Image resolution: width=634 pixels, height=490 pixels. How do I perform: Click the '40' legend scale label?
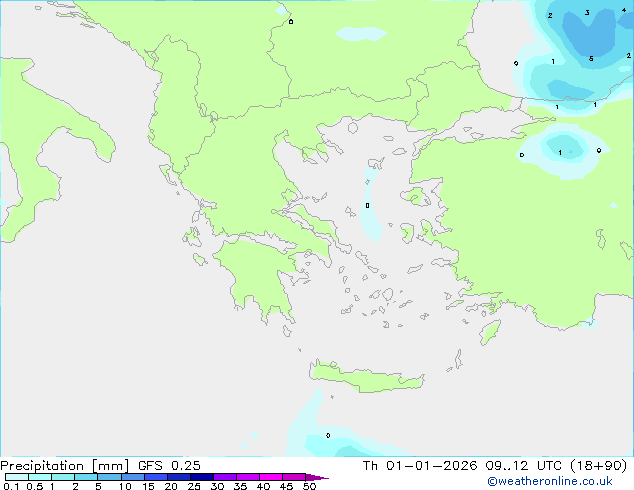click(263, 486)
